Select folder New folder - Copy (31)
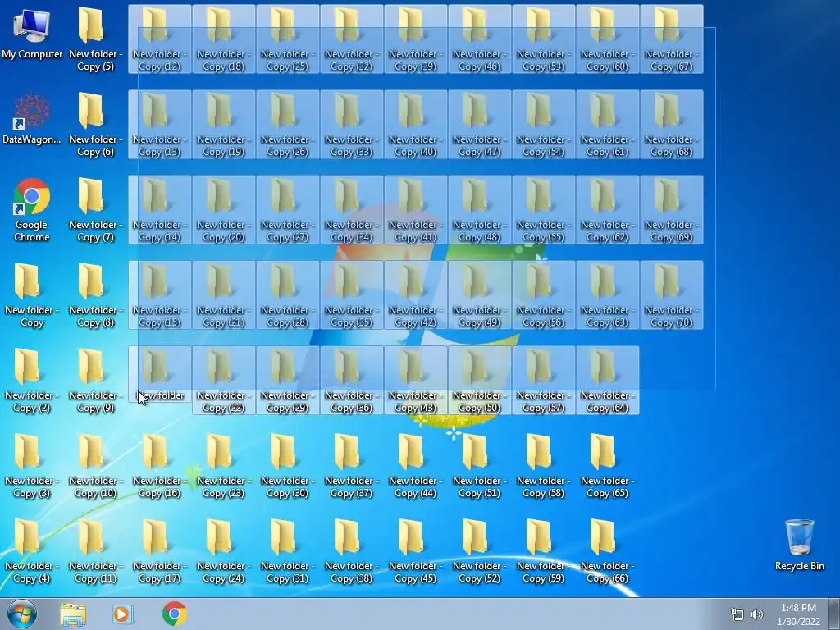The width and height of the screenshot is (840, 630). coord(287,550)
